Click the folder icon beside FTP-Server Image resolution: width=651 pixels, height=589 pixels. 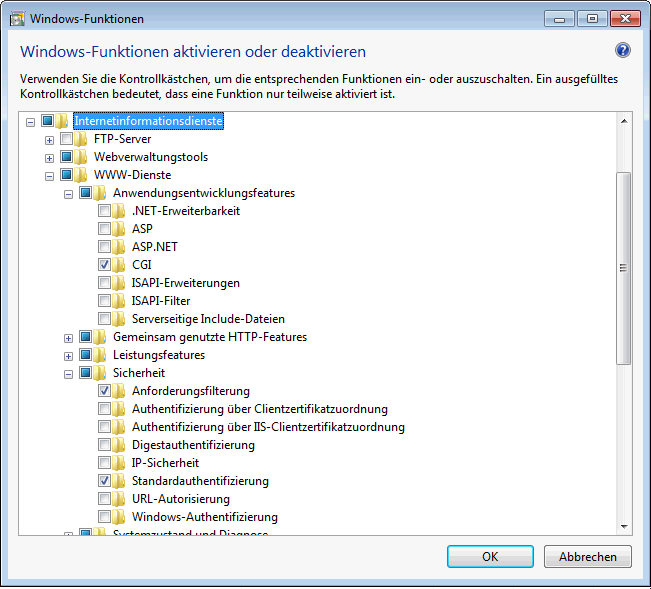(x=82, y=139)
